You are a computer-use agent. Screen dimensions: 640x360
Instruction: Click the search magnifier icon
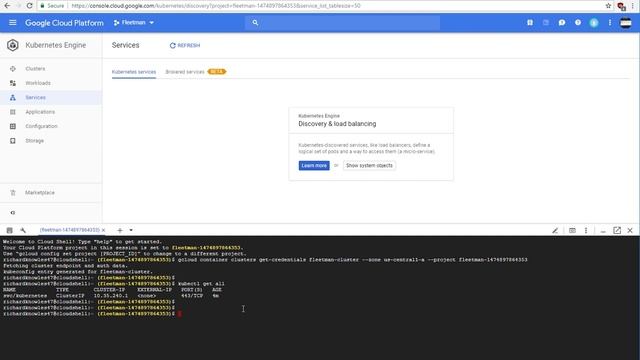pyautogui.click(x=255, y=22)
